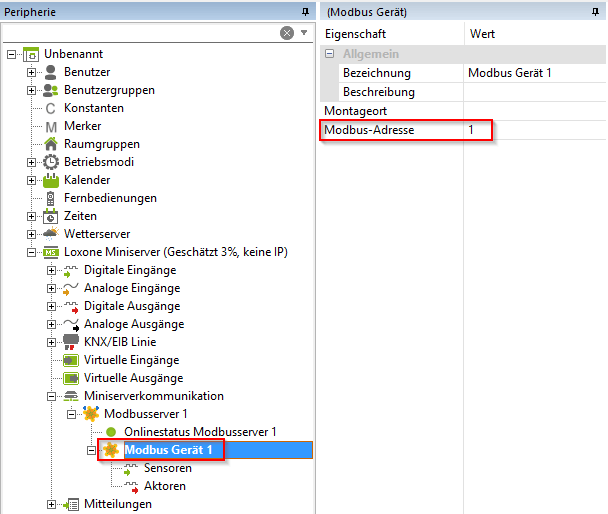Click the Peripherie search input field

(140, 33)
